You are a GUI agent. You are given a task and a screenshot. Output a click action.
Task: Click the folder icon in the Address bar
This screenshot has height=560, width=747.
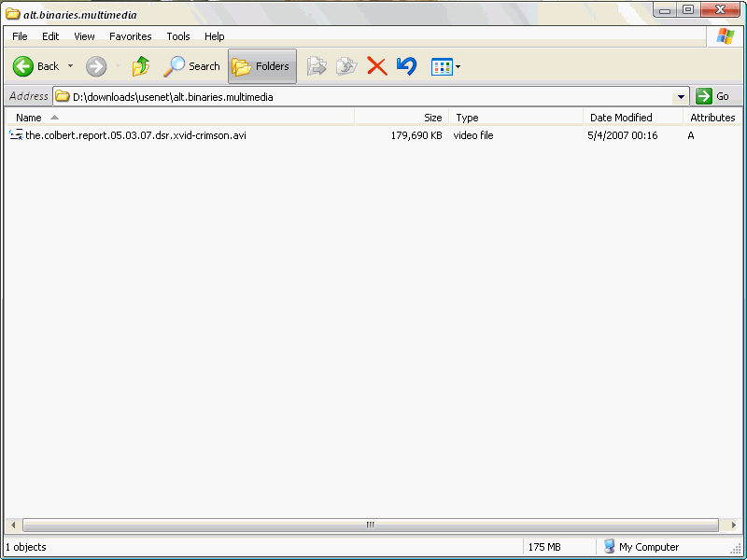[62, 97]
